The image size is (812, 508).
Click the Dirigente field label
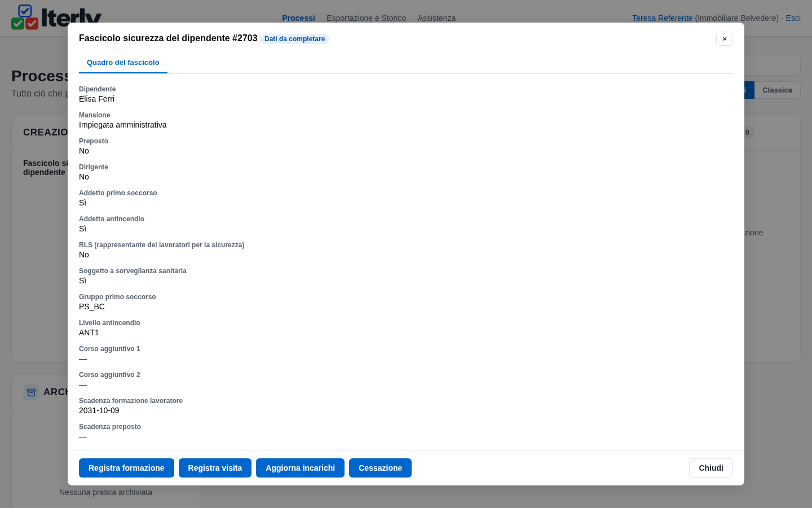(x=94, y=167)
